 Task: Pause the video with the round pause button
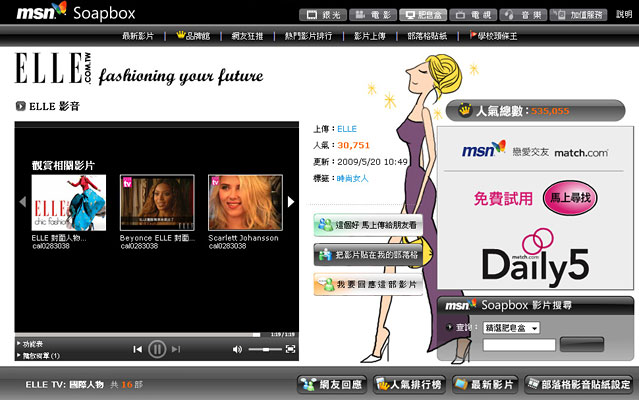[157, 349]
